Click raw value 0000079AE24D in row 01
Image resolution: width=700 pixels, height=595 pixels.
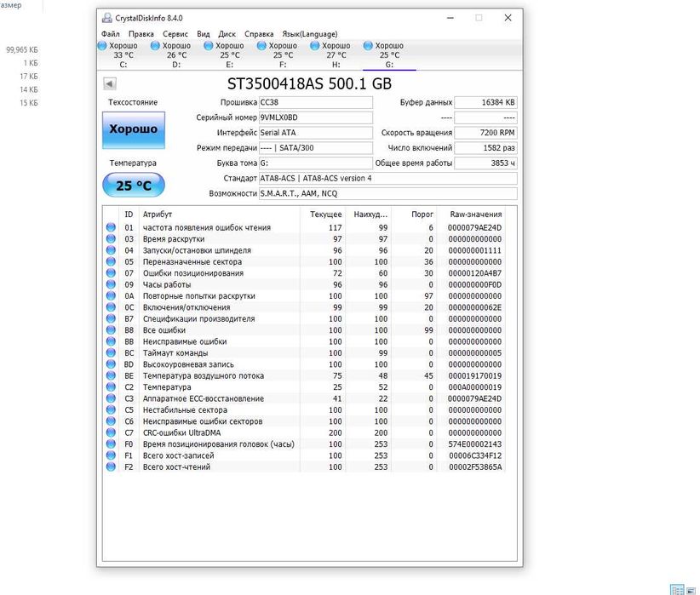pyautogui.click(x=474, y=227)
